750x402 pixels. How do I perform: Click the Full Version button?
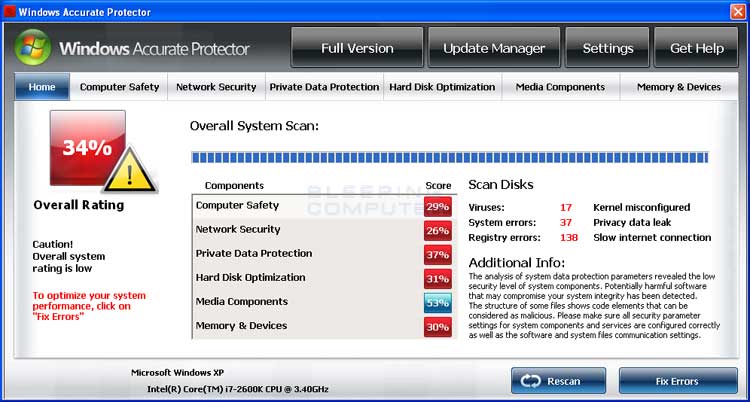point(357,47)
